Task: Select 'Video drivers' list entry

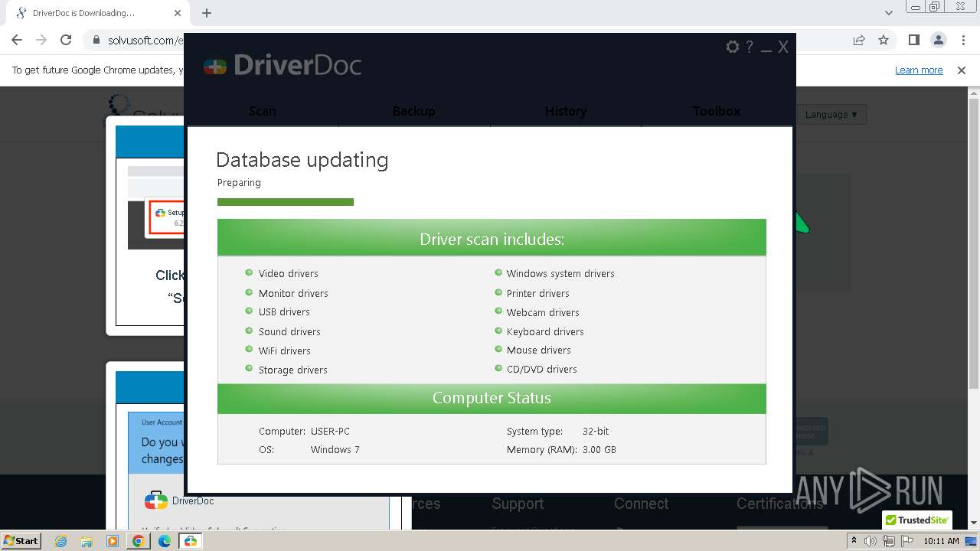Action: pyautogui.click(x=289, y=273)
